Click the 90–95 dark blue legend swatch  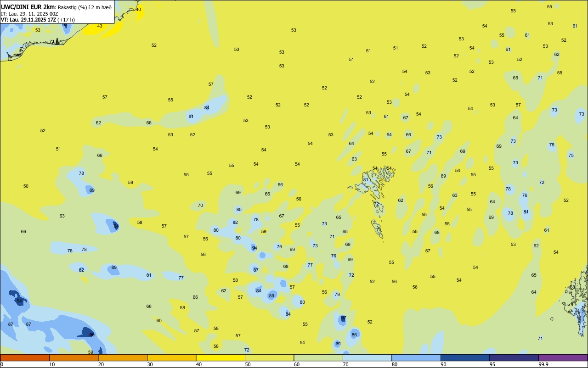tap(465, 357)
